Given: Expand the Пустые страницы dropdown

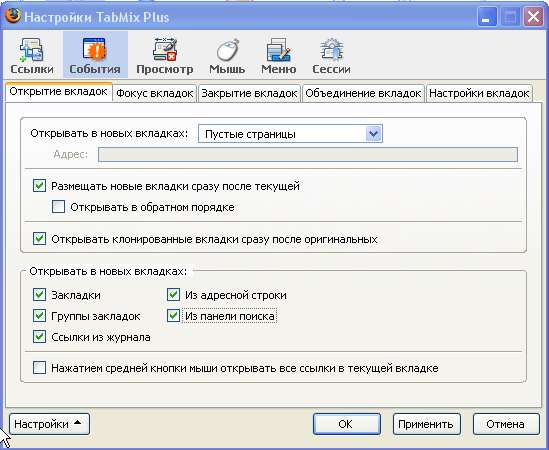Looking at the screenshot, I should 290,134.
